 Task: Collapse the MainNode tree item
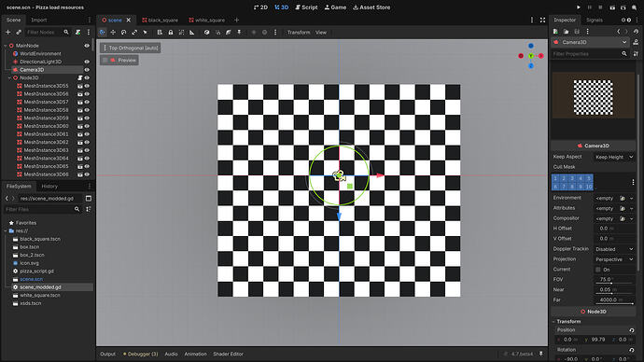(6, 46)
